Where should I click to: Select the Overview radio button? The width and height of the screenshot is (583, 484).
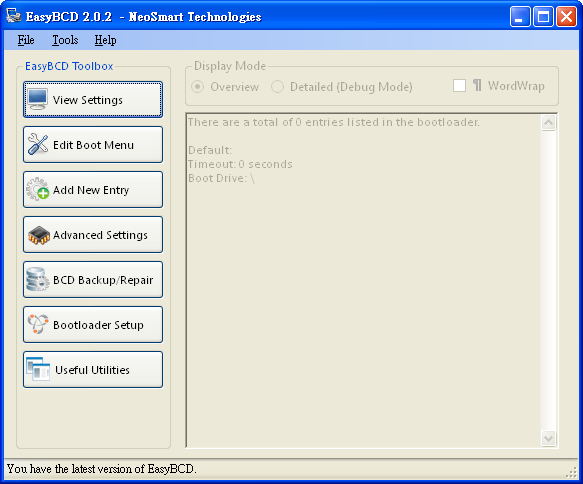click(x=197, y=87)
